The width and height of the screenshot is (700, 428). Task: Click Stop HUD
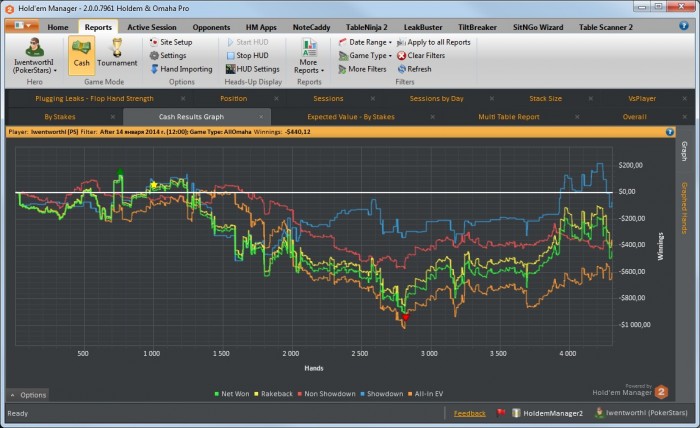click(245, 56)
